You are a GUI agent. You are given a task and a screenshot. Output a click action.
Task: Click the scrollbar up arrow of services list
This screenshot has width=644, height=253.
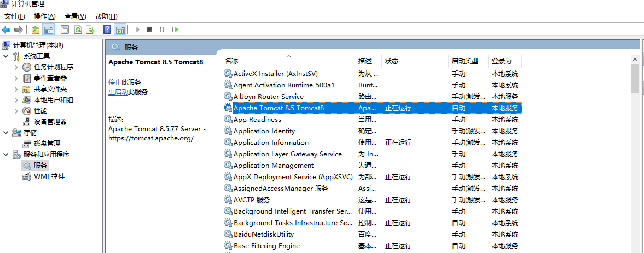[x=635, y=59]
